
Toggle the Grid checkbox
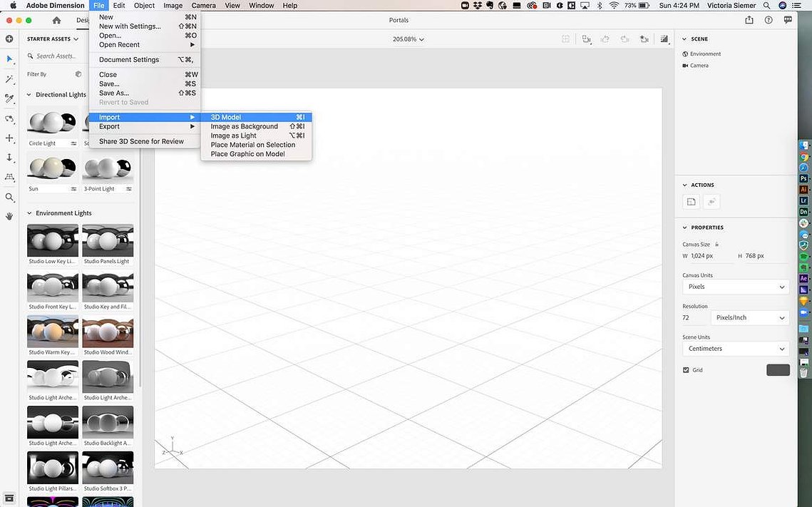(x=686, y=370)
